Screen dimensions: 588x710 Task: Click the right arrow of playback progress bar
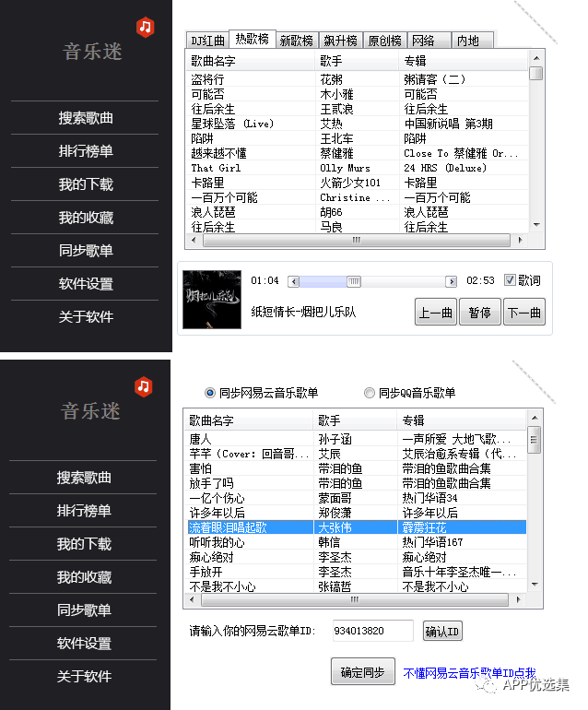(451, 281)
